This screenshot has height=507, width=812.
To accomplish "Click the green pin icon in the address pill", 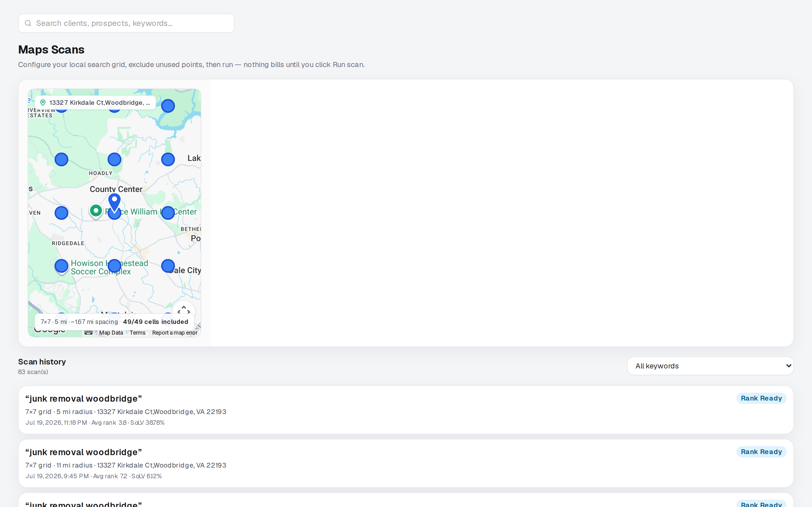I will point(43,103).
